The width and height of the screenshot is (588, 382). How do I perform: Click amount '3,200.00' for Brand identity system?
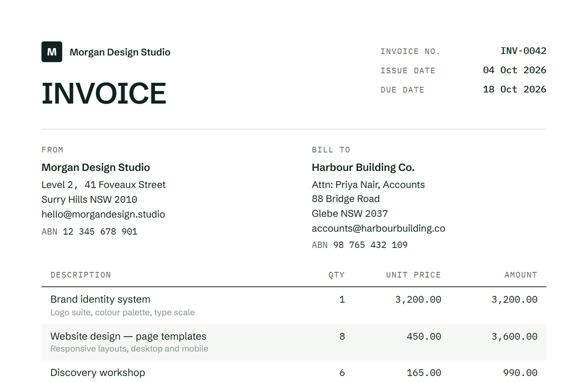pos(514,299)
